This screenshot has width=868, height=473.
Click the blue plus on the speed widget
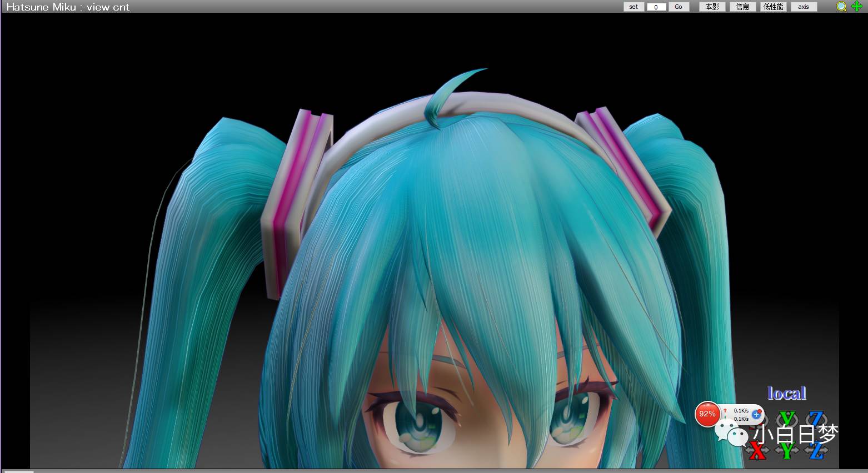pyautogui.click(x=756, y=415)
